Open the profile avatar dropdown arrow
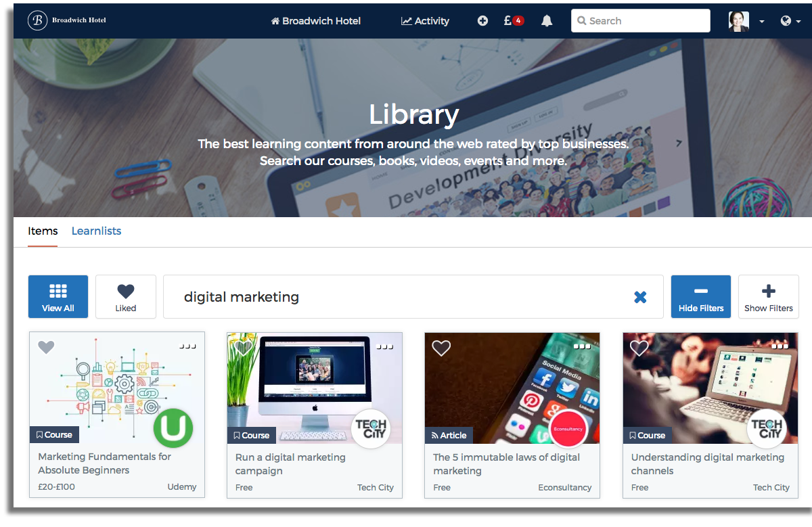 (x=761, y=20)
